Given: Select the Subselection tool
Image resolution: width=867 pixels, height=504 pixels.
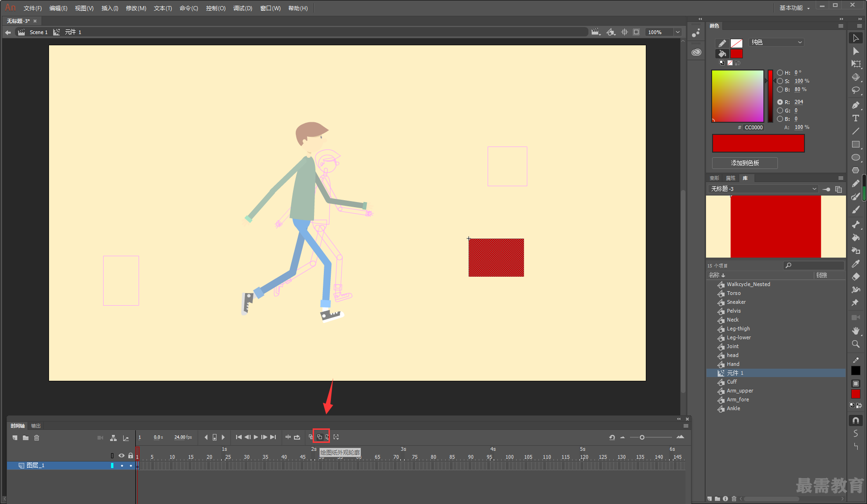Looking at the screenshot, I should [x=856, y=51].
